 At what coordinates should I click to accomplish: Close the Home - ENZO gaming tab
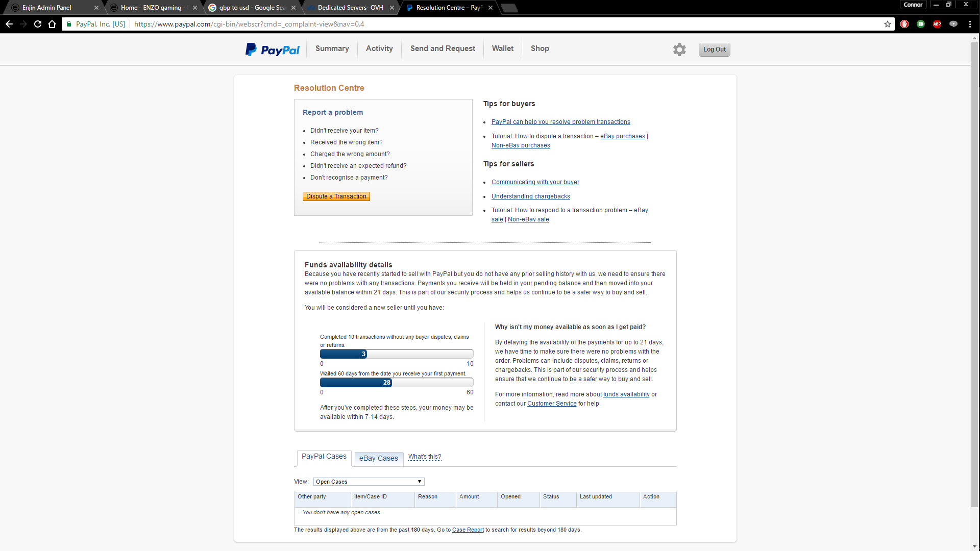coord(195,8)
